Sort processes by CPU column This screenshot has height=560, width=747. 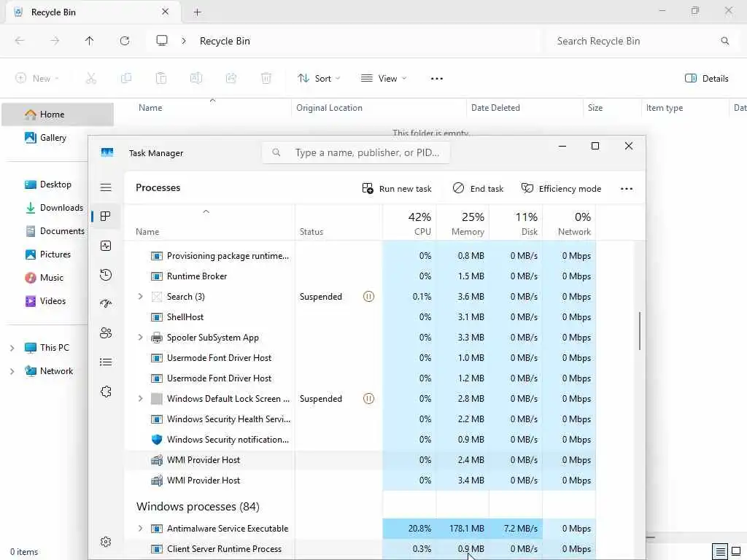click(410, 223)
